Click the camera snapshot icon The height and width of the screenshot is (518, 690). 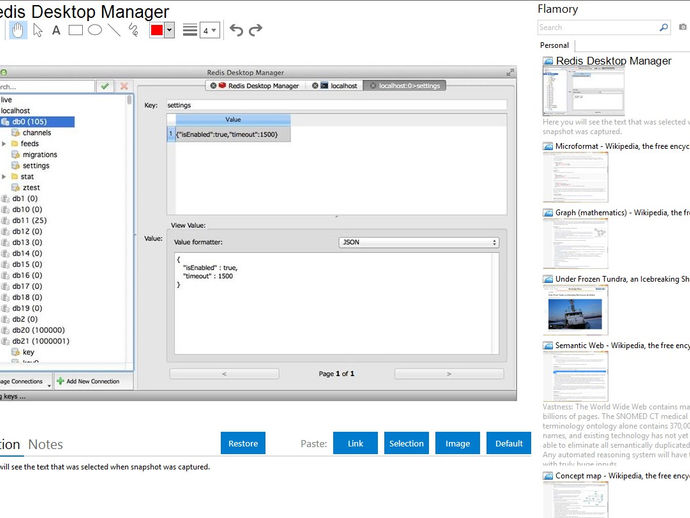coord(683,27)
